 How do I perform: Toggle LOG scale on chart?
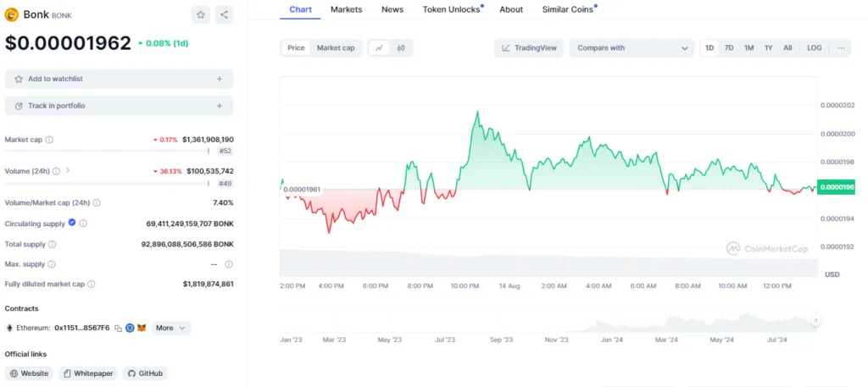coord(815,48)
